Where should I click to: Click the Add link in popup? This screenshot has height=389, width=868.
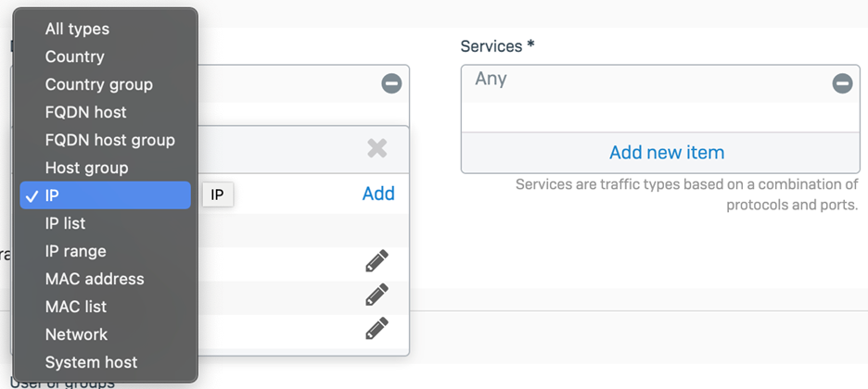[378, 194]
